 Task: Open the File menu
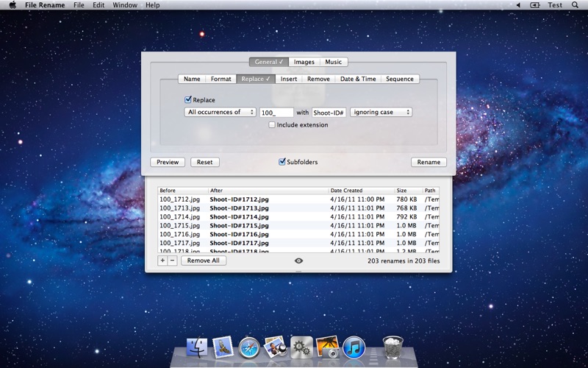pos(79,5)
